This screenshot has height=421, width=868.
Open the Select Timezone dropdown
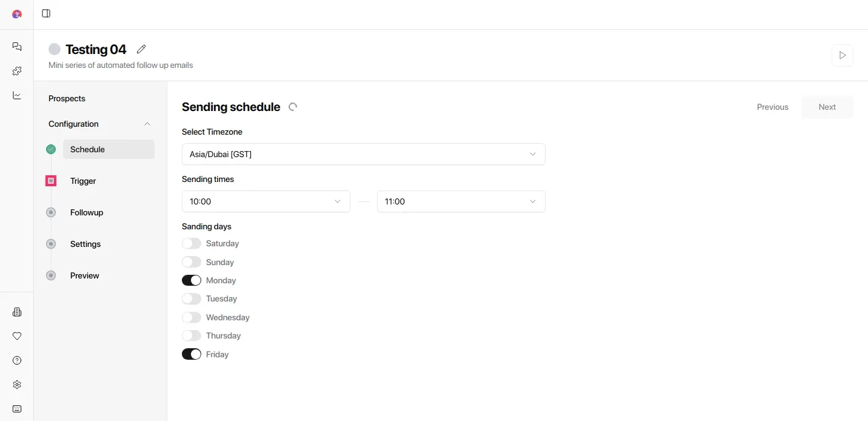[363, 154]
